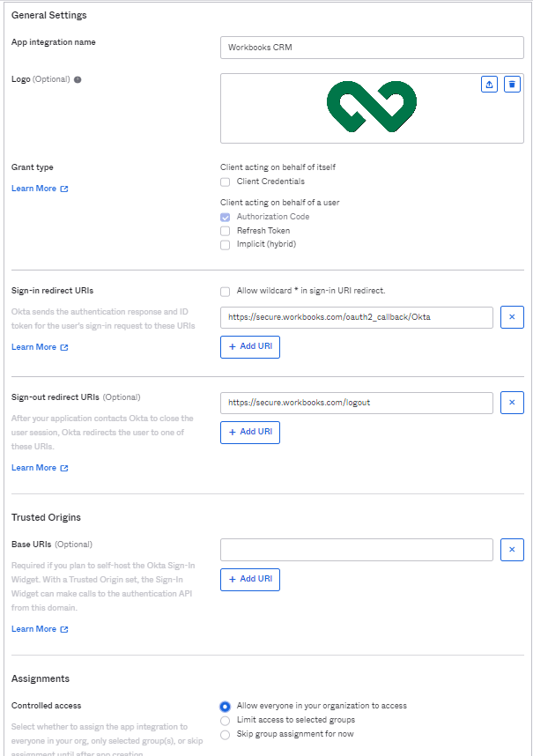Add URI under Sign-in redirect URIs
Viewport: 533px width, 756px height.
250,347
